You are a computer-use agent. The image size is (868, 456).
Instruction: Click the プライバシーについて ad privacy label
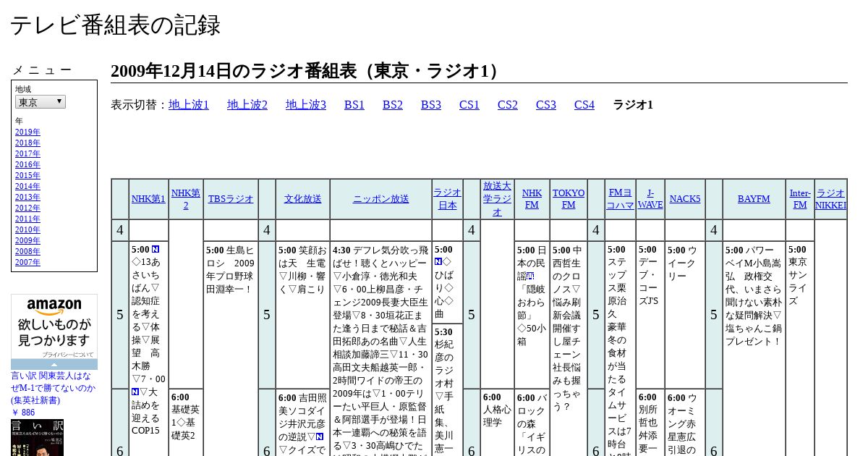[67, 355]
